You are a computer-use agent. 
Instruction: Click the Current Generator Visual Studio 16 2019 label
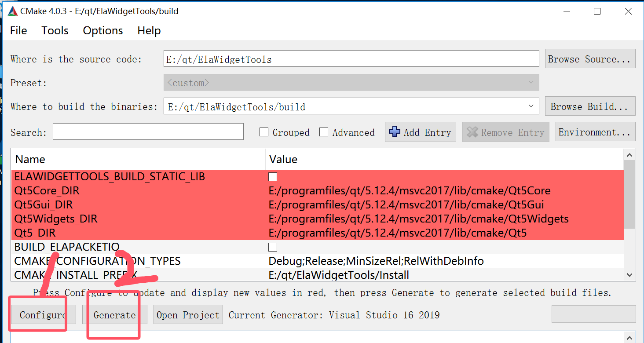(x=334, y=315)
